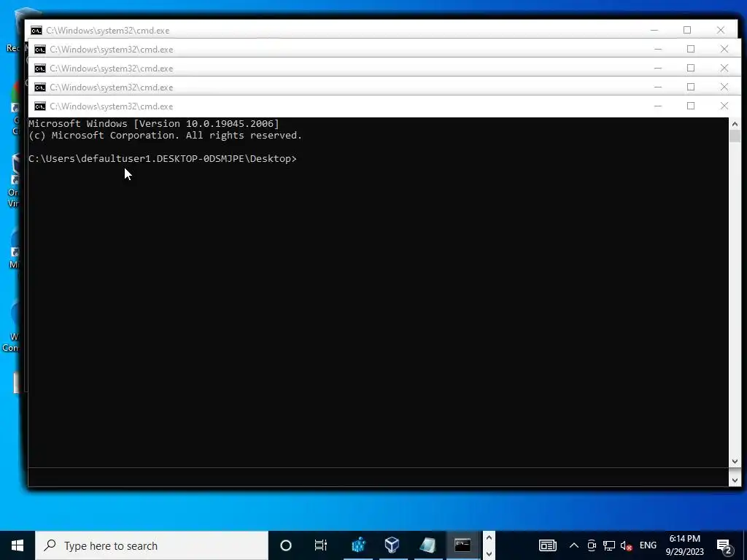Click the front cmd window's title bar icon

(x=40, y=106)
